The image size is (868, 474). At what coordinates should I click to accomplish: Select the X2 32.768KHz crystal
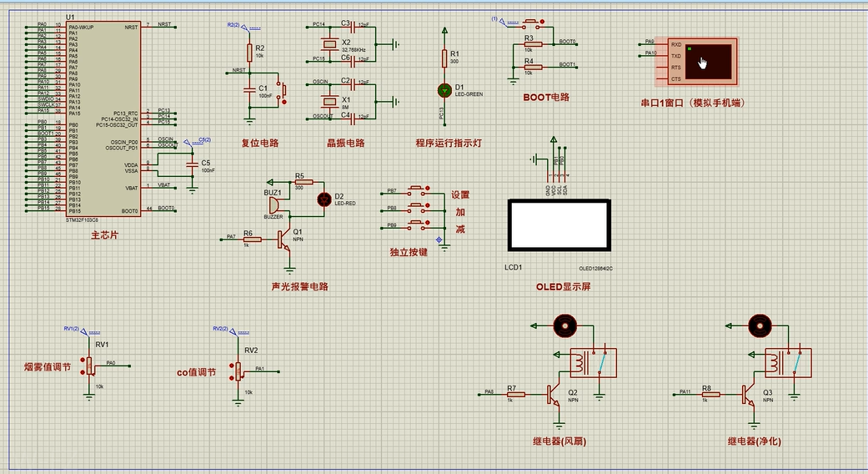point(330,43)
